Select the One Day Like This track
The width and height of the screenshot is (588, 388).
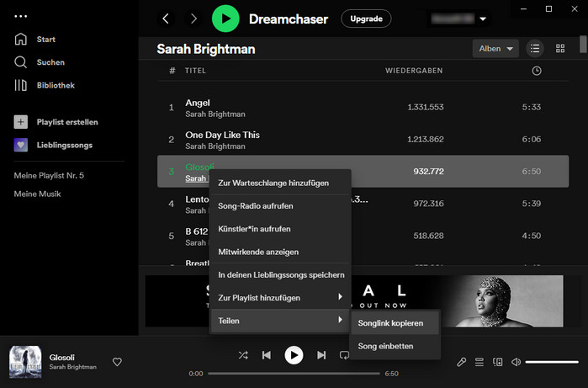tap(363, 139)
